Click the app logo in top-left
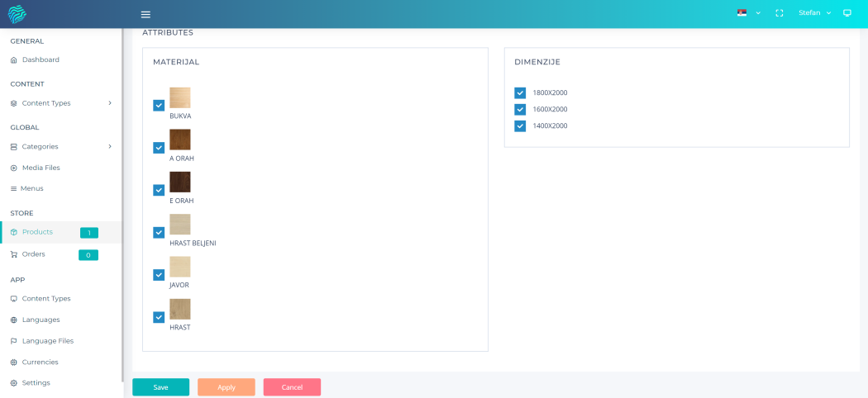Screen dimensions: 868x398 (x=17, y=14)
